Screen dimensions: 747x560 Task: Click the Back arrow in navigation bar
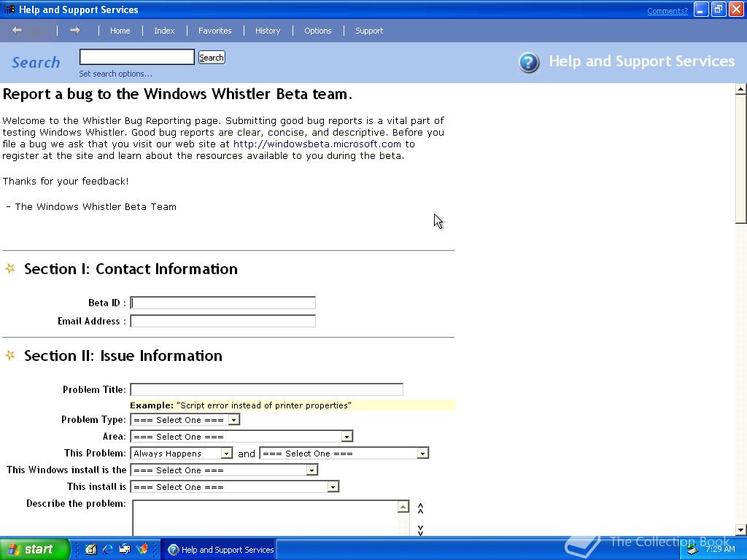[18, 31]
